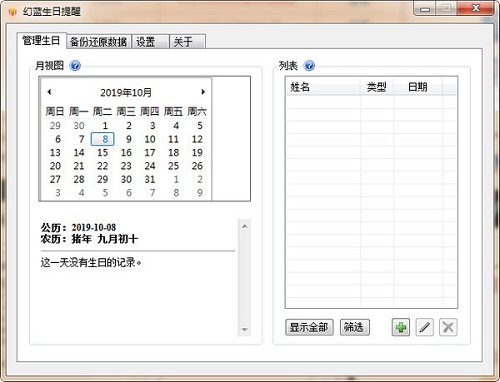The width and height of the screenshot is (500, 382).
Task: Select grayed September 29 in the calendar
Action: [55, 126]
